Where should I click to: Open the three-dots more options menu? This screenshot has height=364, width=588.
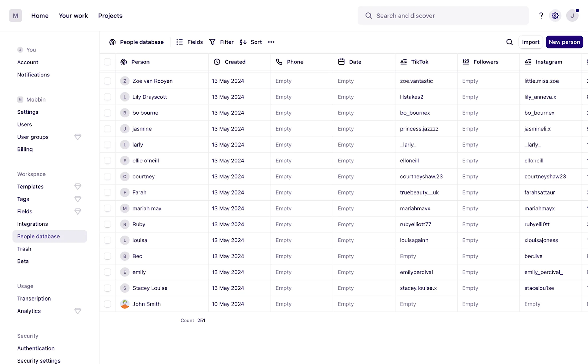tap(271, 42)
